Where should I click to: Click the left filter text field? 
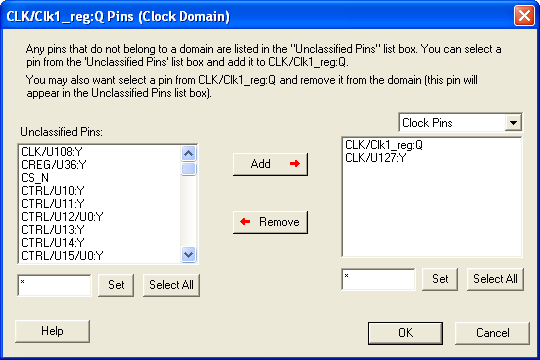(54, 285)
